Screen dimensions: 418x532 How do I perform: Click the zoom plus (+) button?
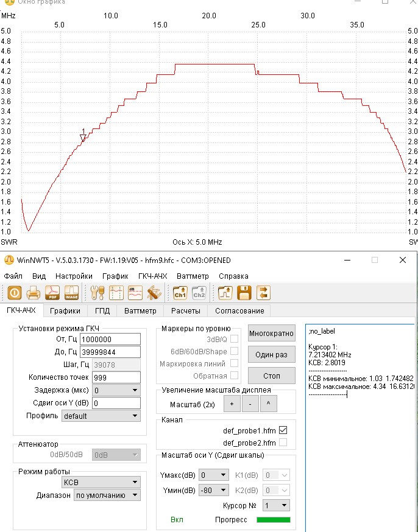point(232,404)
